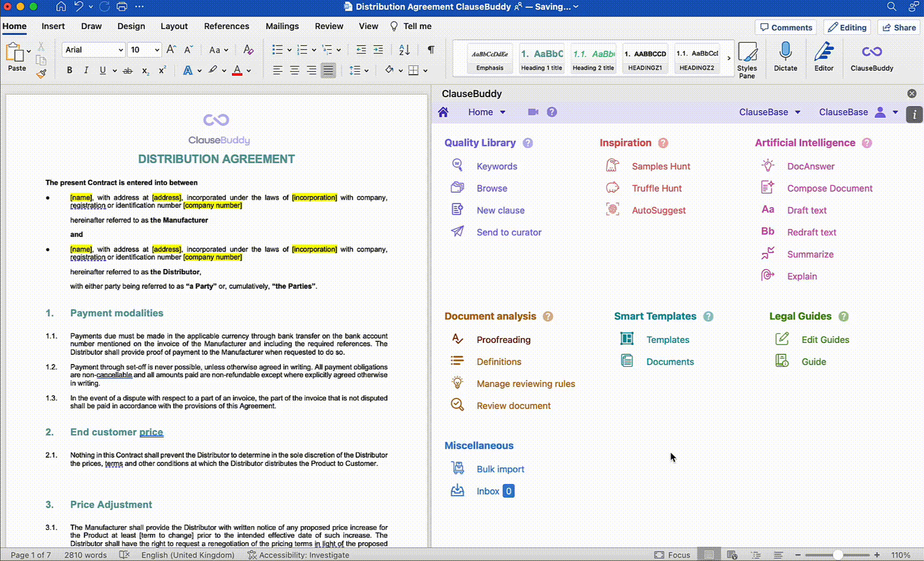This screenshot has height=561, width=924.
Task: Toggle Focus mode in status bar
Action: 672,555
